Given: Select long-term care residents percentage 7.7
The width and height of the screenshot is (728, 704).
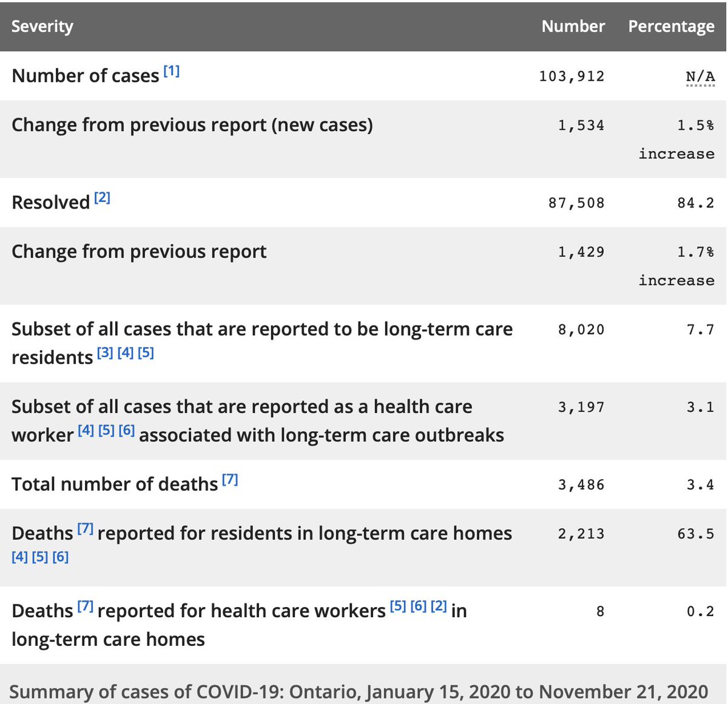Looking at the screenshot, I should coord(701,330).
